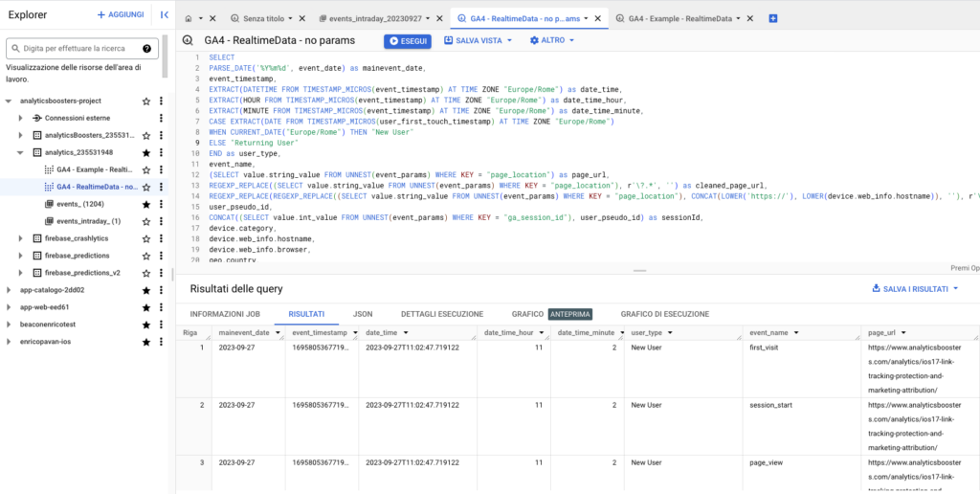Screen dimensions: 980x494
Task: Open mainevent_date column menu
Action: (278, 332)
